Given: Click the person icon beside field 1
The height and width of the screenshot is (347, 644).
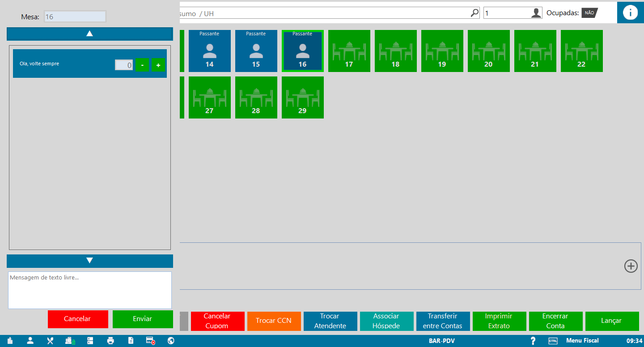Looking at the screenshot, I should click(x=536, y=13).
